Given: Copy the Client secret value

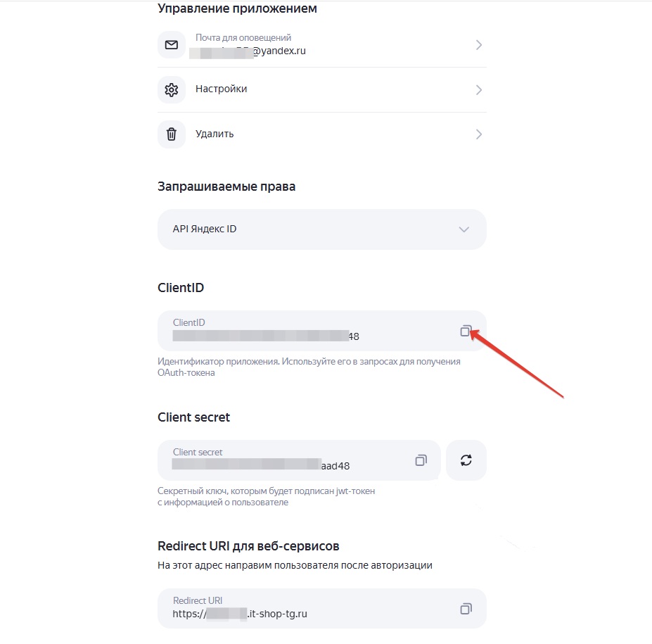Looking at the screenshot, I should (x=421, y=460).
